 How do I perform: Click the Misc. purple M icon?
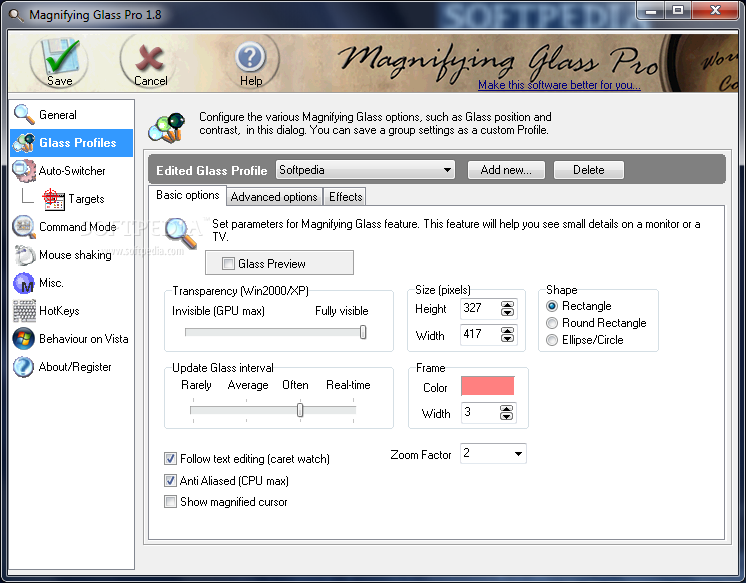(24, 283)
